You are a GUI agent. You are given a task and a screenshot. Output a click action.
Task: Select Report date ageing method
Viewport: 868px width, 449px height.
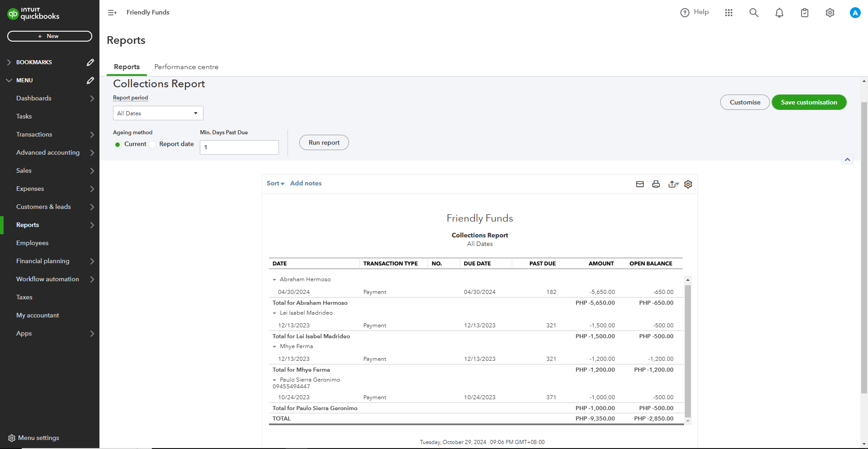[x=153, y=144]
